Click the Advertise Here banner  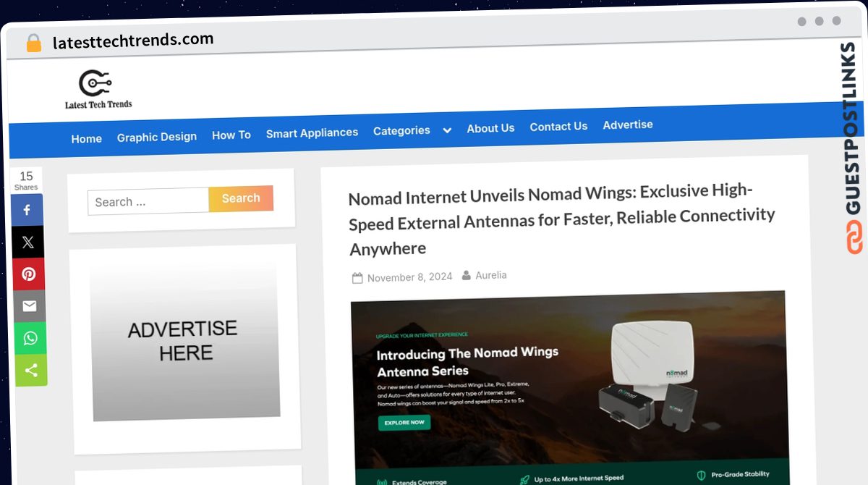click(185, 340)
